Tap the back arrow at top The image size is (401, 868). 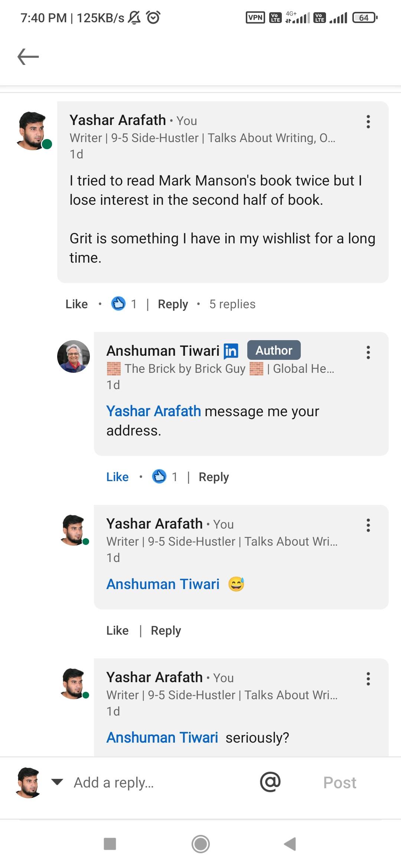28,57
